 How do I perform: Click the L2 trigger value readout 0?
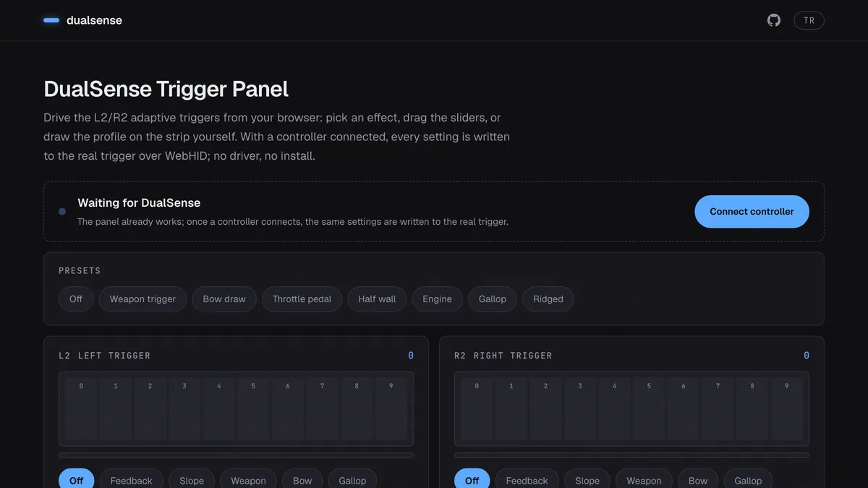411,355
